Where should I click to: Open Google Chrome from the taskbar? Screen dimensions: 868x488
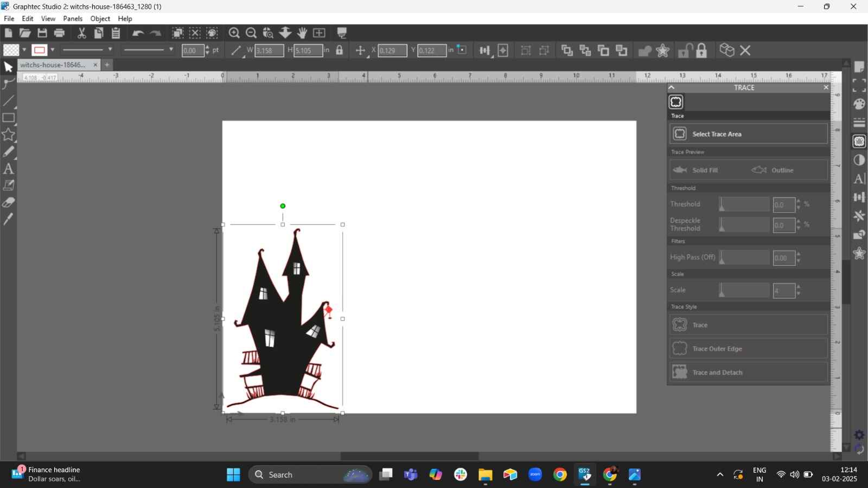[x=560, y=475]
